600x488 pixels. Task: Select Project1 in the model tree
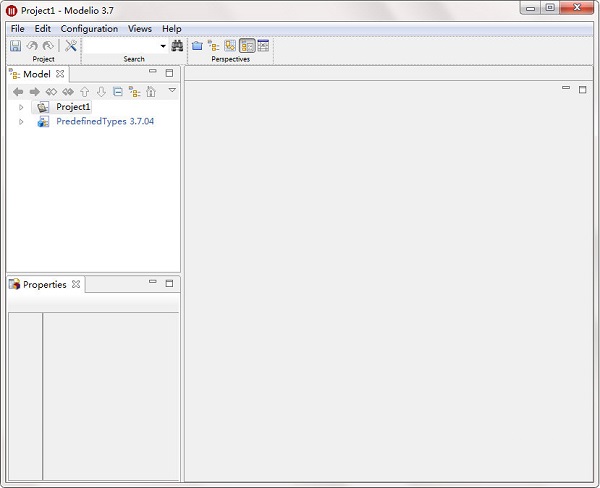[x=73, y=107]
